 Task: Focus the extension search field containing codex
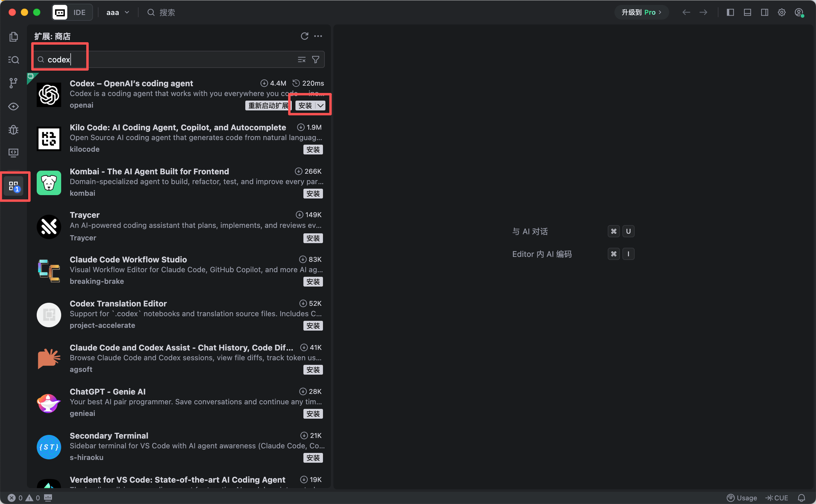(x=179, y=59)
